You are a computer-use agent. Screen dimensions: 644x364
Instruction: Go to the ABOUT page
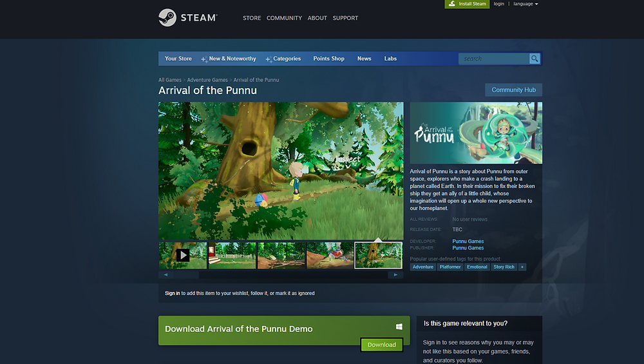point(317,18)
